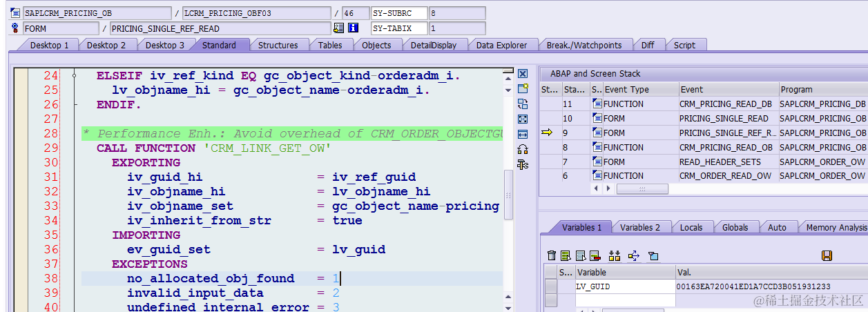Collapse the code block at line 24
Viewport: 868px width, 312px height.
click(x=74, y=76)
